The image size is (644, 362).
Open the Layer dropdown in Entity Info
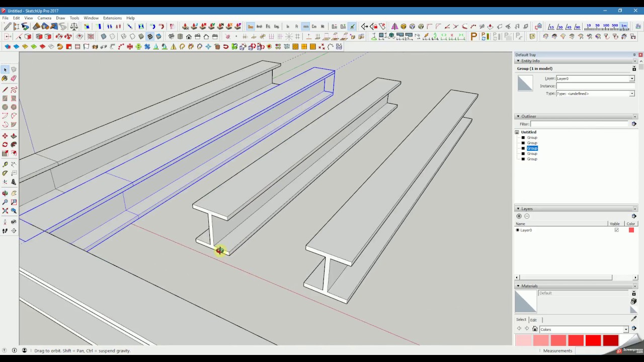pyautogui.click(x=632, y=78)
